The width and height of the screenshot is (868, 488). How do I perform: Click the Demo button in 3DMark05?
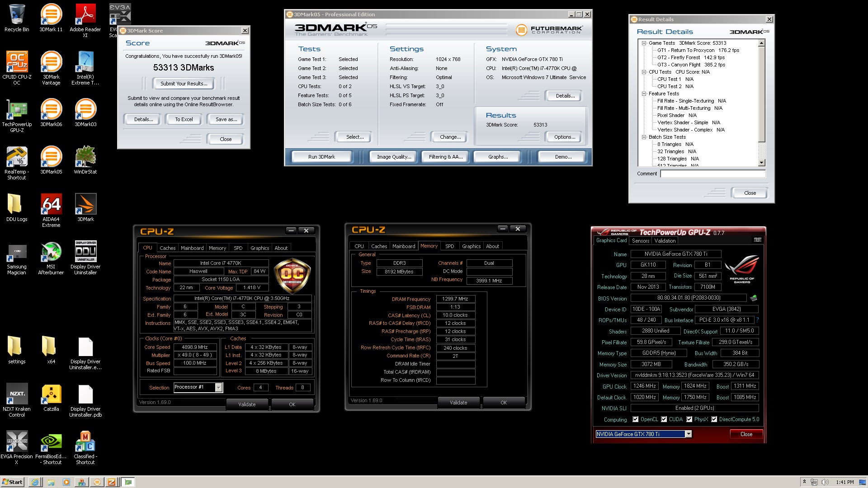click(x=563, y=157)
